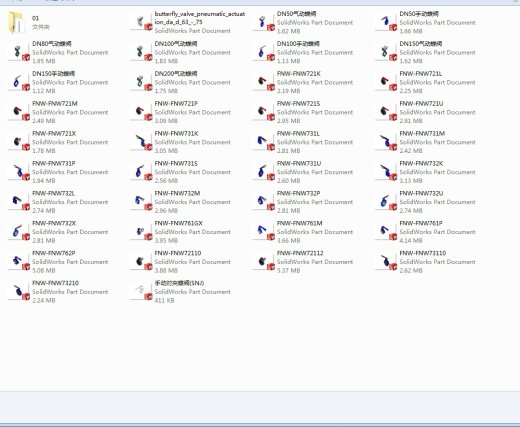The image size is (520, 427).
Task: Select the folder icon named 01
Action: (x=17, y=22)
